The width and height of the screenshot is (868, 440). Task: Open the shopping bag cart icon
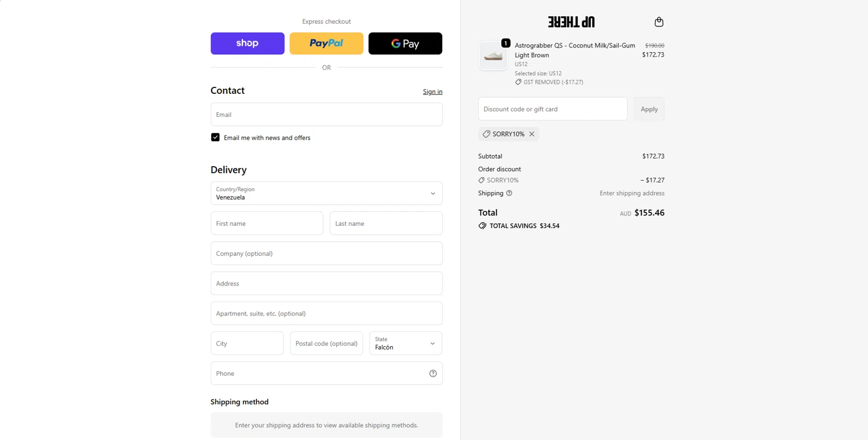[x=659, y=22]
